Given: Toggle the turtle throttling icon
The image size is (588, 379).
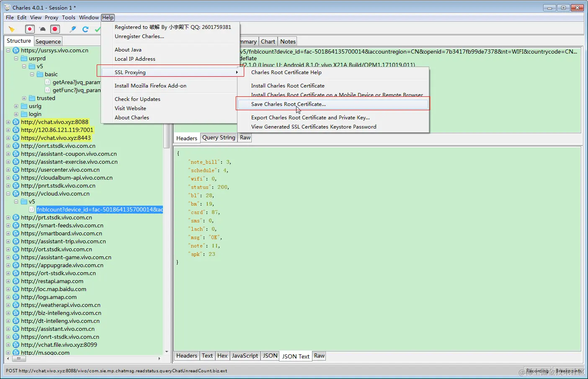Looking at the screenshot, I should pyautogui.click(x=42, y=29).
